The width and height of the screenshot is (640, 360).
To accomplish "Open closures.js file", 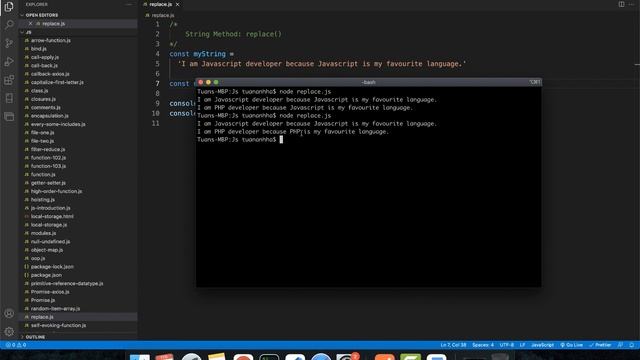I will coord(43,99).
